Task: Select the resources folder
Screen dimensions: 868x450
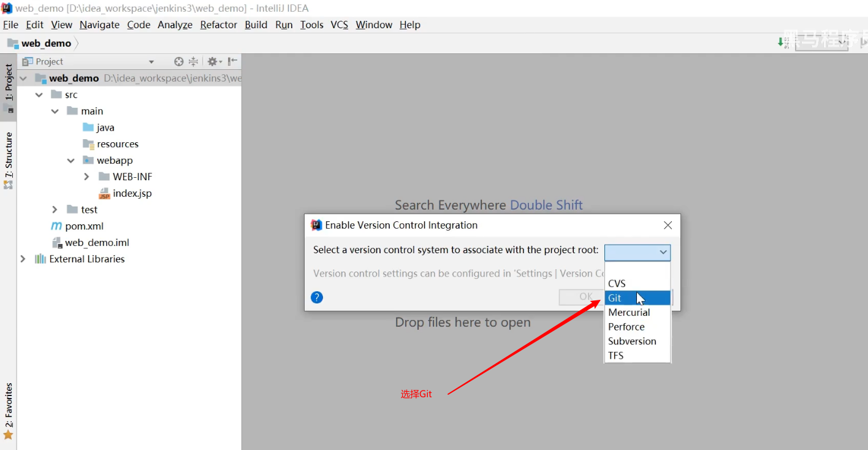Action: pos(118,144)
